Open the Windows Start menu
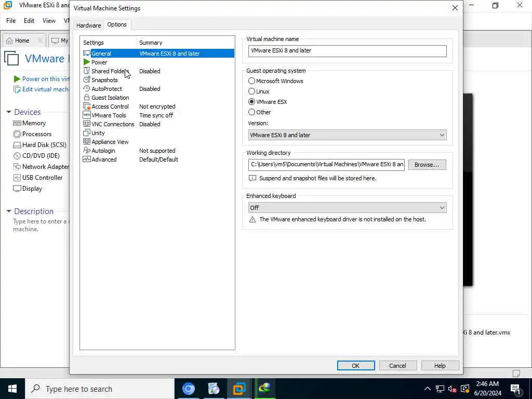532x399 pixels. coord(12,389)
